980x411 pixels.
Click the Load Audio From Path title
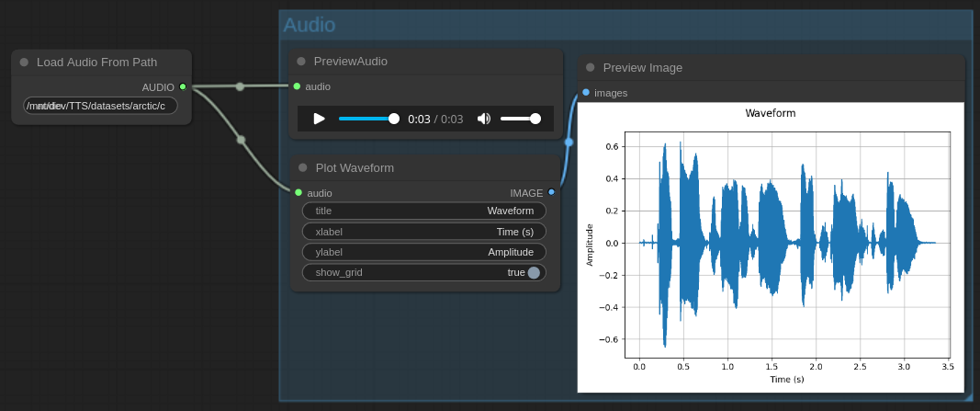96,62
